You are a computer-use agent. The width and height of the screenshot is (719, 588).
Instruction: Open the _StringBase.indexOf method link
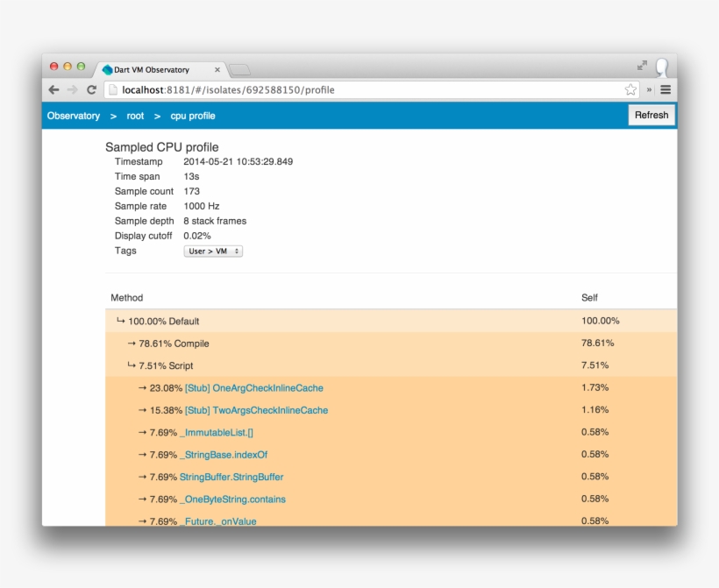[x=223, y=455]
